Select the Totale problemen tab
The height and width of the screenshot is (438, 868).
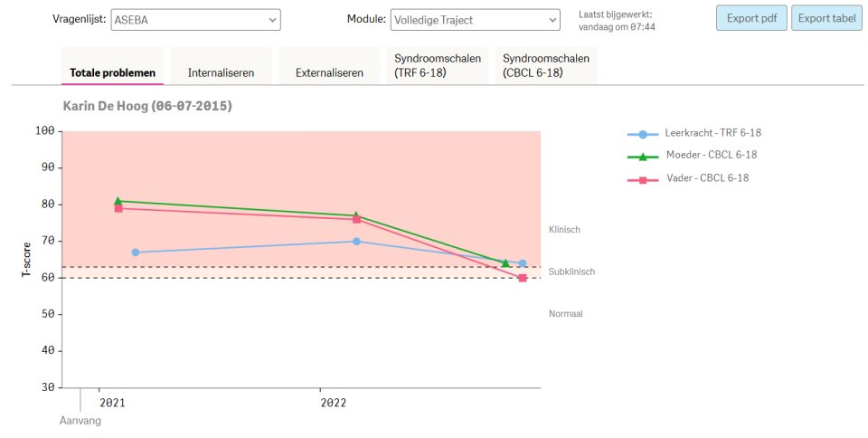(113, 72)
